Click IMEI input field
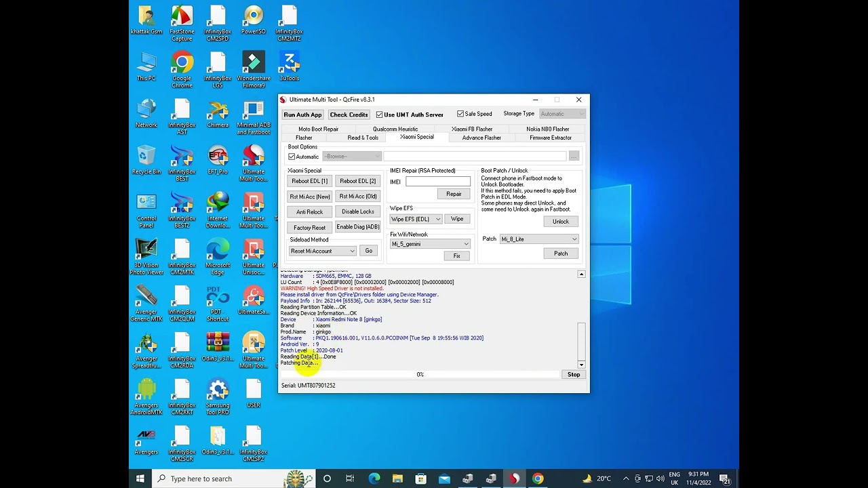Image resolution: width=868 pixels, height=488 pixels. click(438, 182)
